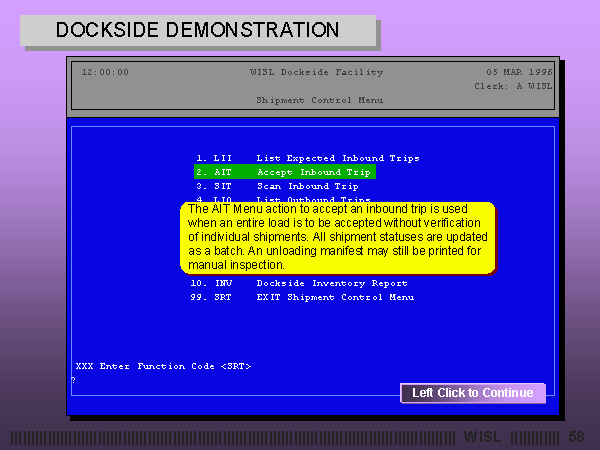Click the AIT function code in menu
The height and width of the screenshot is (450, 600).
coord(222,172)
